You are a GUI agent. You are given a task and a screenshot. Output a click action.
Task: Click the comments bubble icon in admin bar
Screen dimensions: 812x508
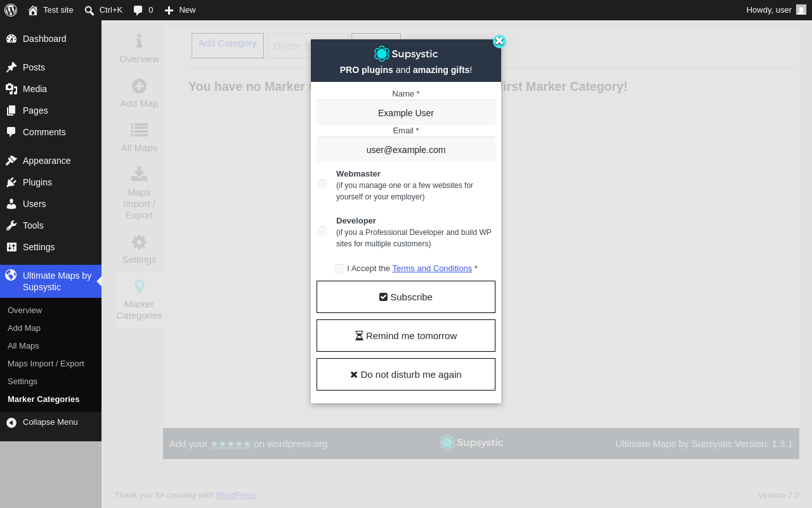pyautogui.click(x=138, y=10)
